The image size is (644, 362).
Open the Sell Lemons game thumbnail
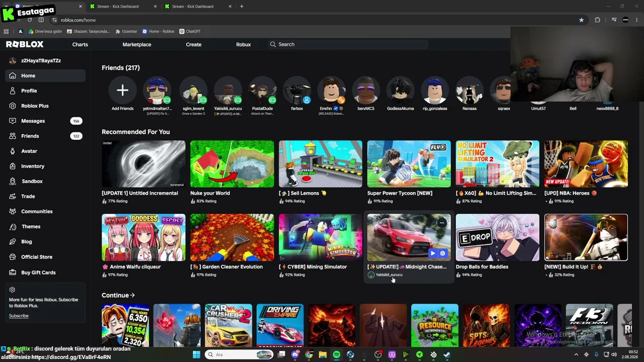click(x=320, y=164)
